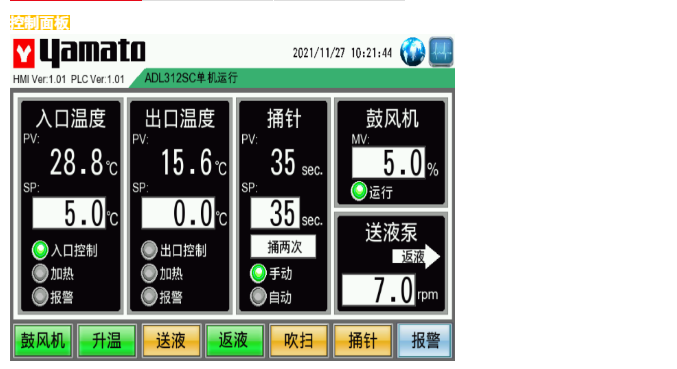
Task: Select 手动 needle mode
Action: (x=258, y=273)
